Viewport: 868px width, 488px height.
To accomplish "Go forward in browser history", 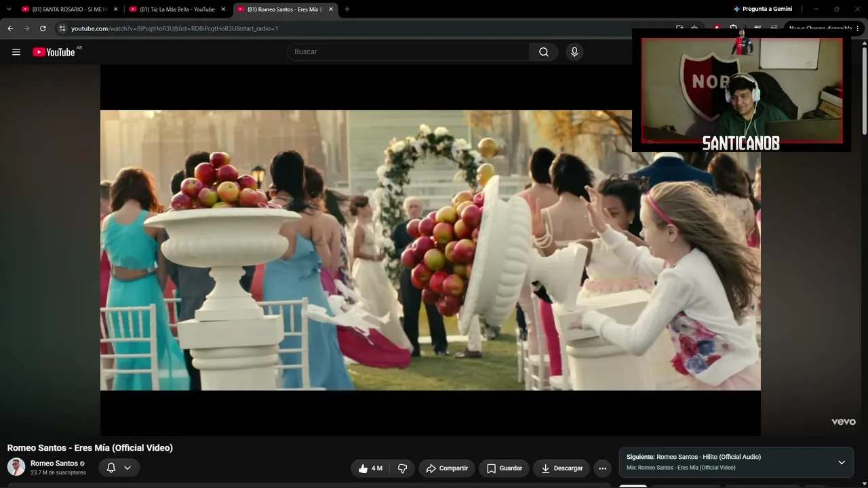I will pyautogui.click(x=26, y=28).
